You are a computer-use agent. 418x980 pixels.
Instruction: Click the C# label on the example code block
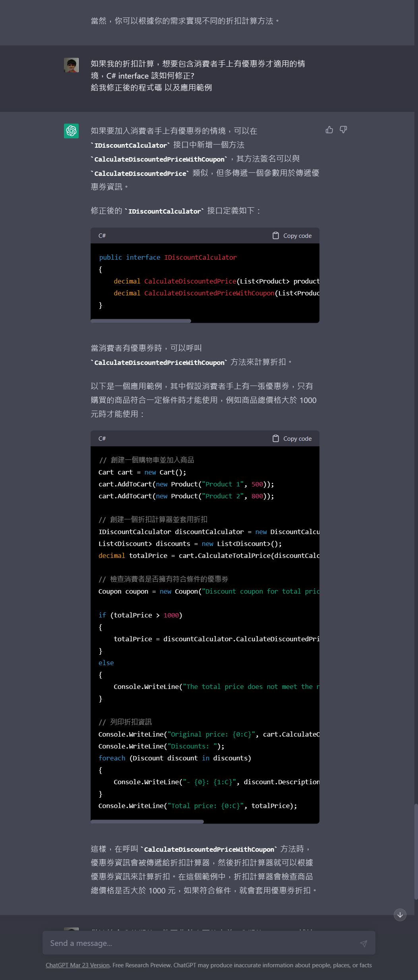point(102,438)
